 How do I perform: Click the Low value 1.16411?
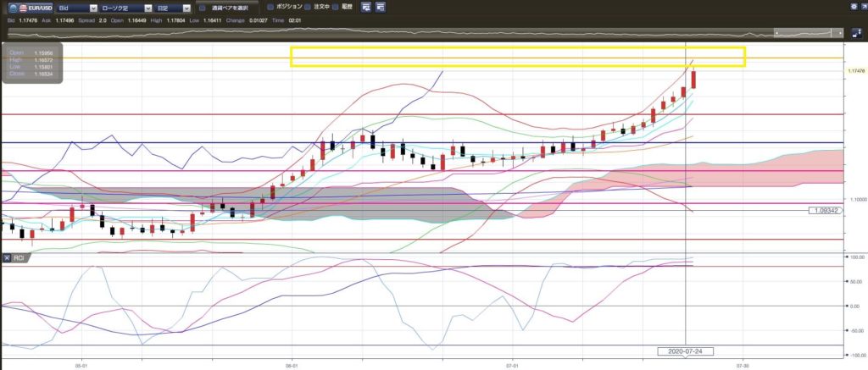211,20
